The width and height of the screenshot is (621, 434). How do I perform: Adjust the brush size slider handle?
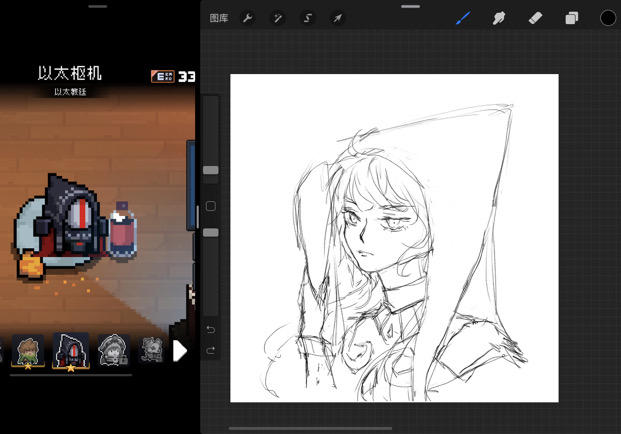211,170
